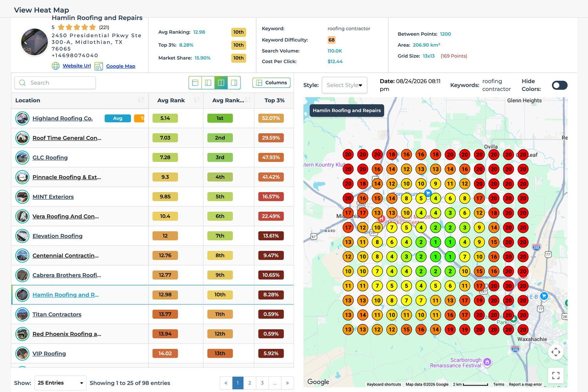The width and height of the screenshot is (588, 392).
Task: Click the Highland Roofing Co. avatar icon
Action: click(x=22, y=118)
